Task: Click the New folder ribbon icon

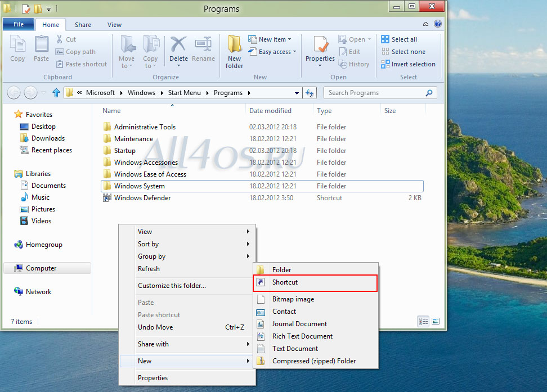Action: (234, 44)
